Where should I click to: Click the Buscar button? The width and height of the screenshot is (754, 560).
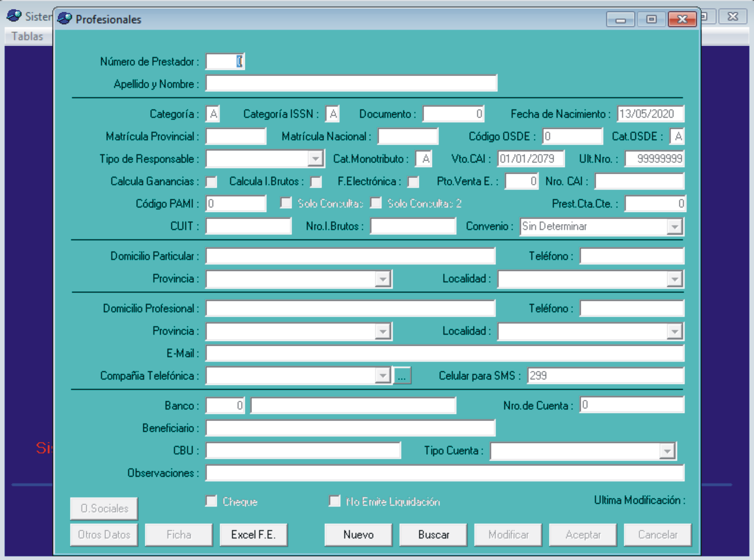(x=433, y=535)
